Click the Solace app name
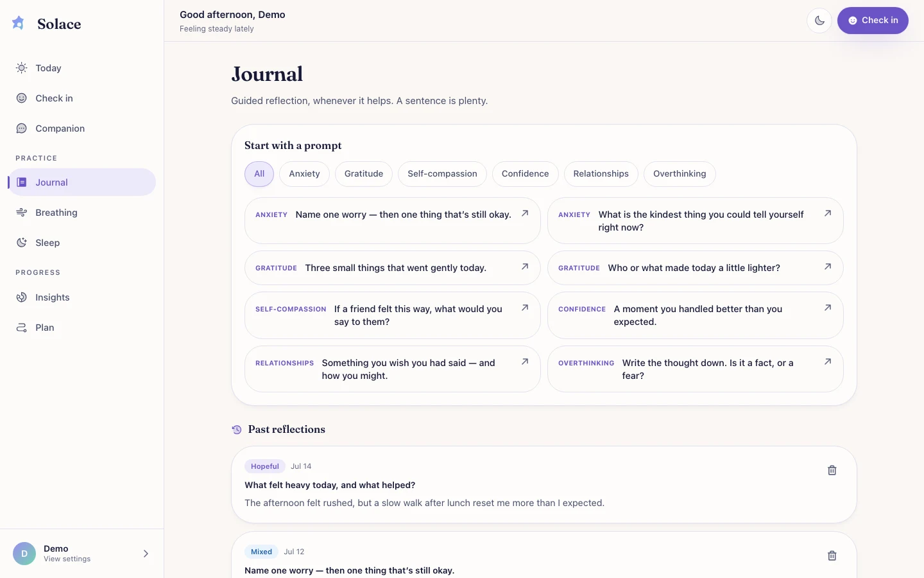924x578 pixels. coord(59,24)
